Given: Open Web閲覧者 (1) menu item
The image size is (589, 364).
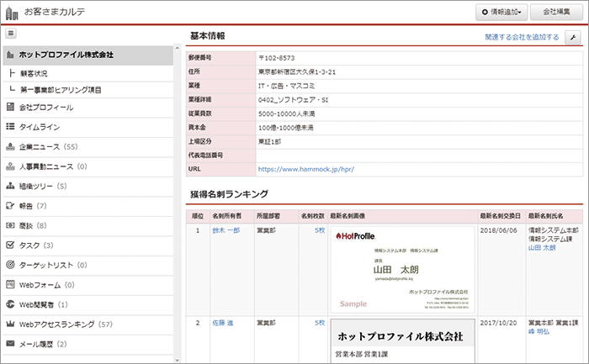Looking at the screenshot, I should coord(88,304).
